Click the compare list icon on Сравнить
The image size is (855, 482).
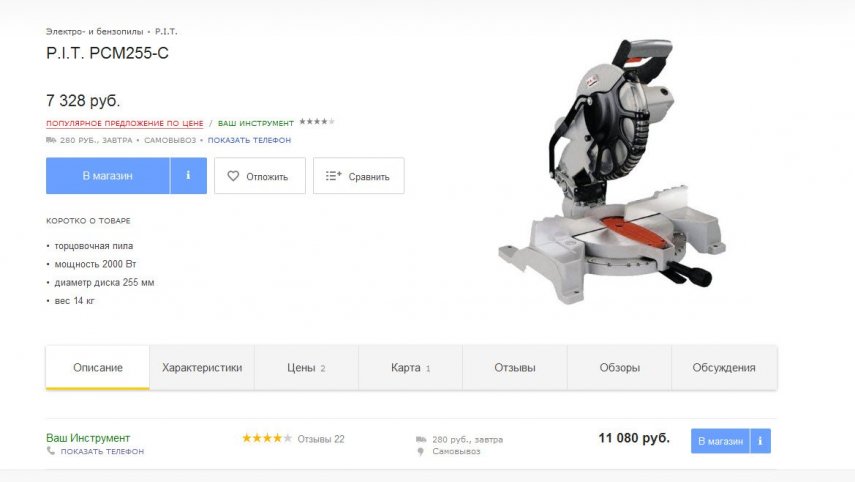click(x=333, y=176)
